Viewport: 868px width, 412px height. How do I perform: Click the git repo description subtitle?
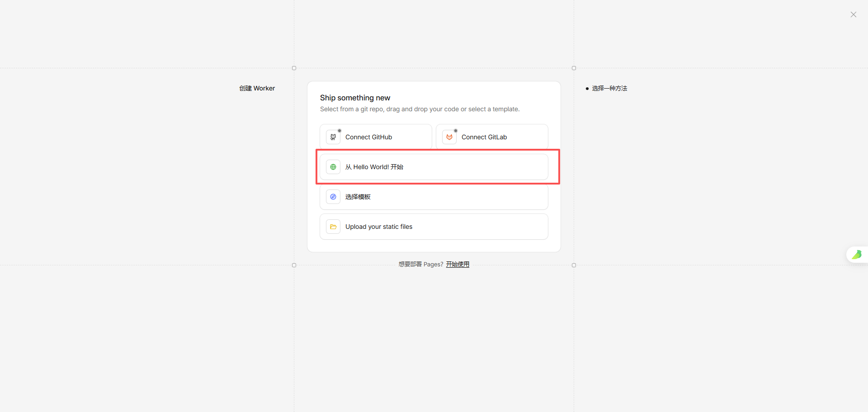coord(420,109)
